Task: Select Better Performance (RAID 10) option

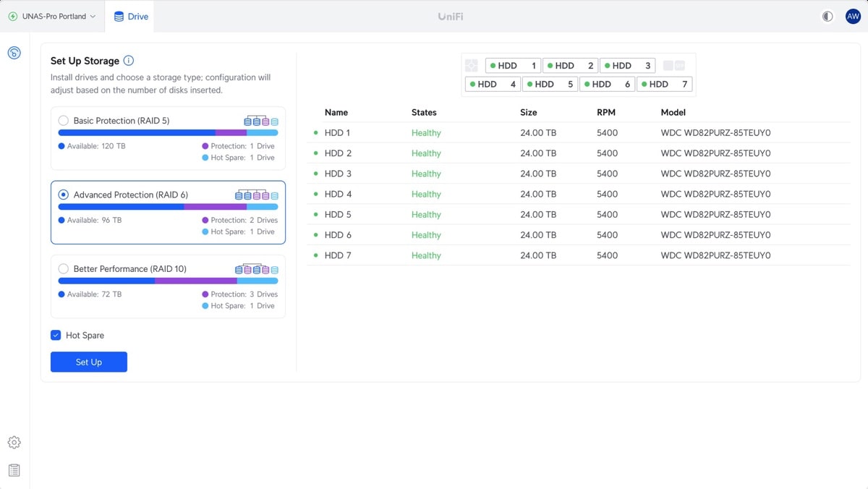Action: coord(64,269)
